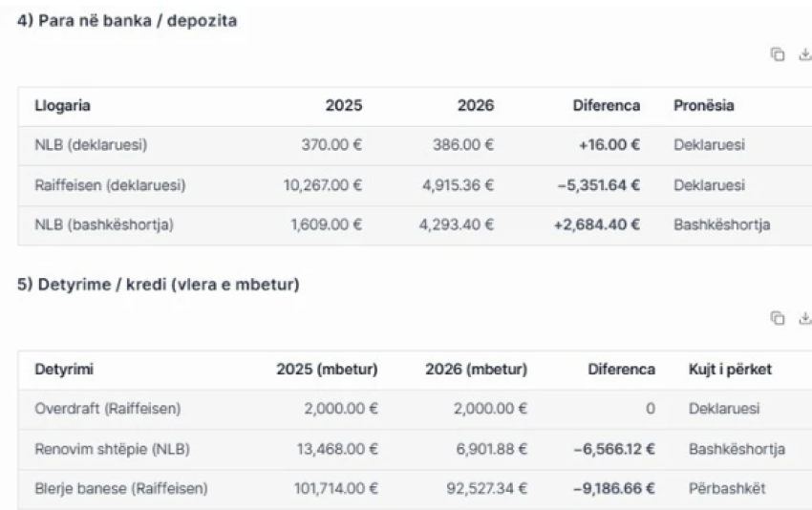Copy the bank deposits table
Image resolution: width=812 pixels, height=510 pixels.
778,55
